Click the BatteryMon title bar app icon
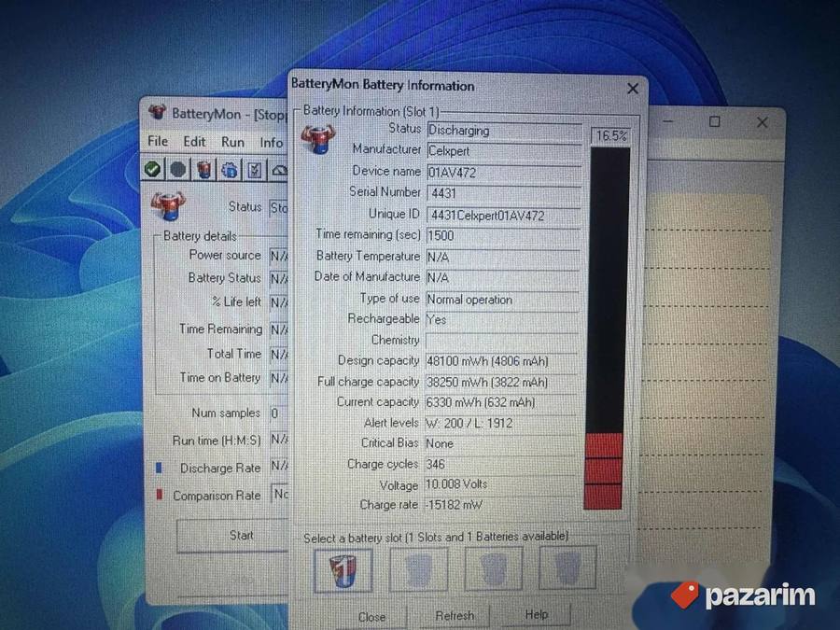The height and width of the screenshot is (630, 840). tap(157, 112)
